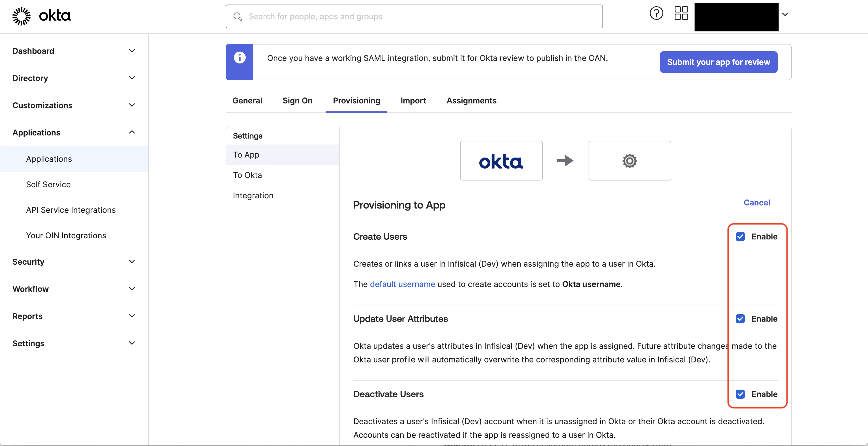Click the 'Create Users' label
The width and height of the screenshot is (868, 446).
[380, 237]
